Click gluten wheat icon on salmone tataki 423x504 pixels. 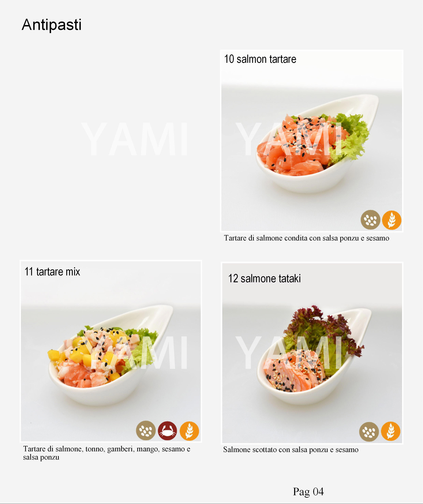[x=391, y=431]
